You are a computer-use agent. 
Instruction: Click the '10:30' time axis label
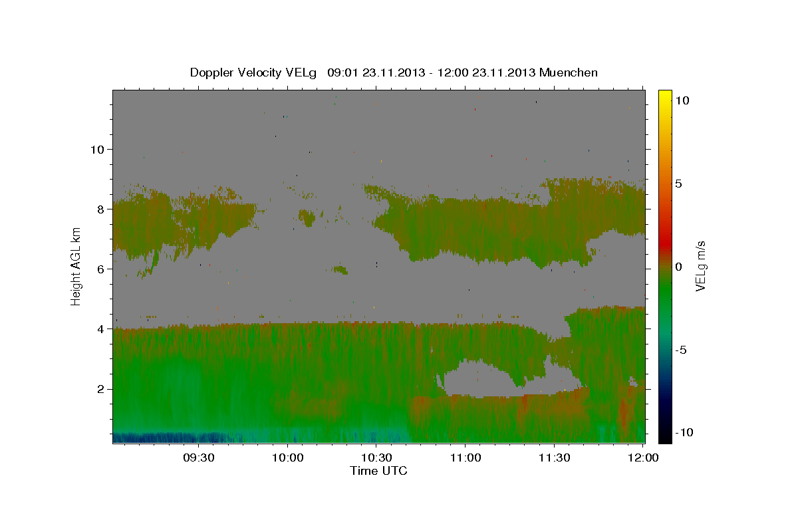pyautogui.click(x=376, y=458)
